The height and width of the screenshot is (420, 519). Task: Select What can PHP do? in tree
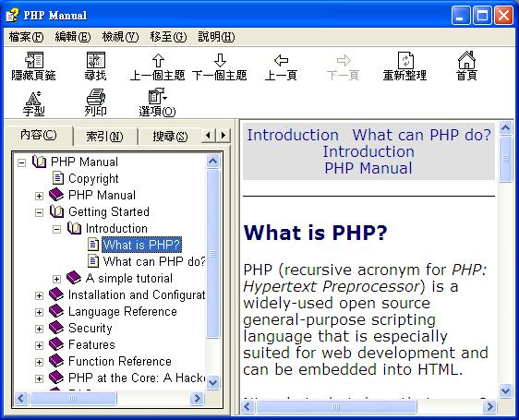(154, 261)
